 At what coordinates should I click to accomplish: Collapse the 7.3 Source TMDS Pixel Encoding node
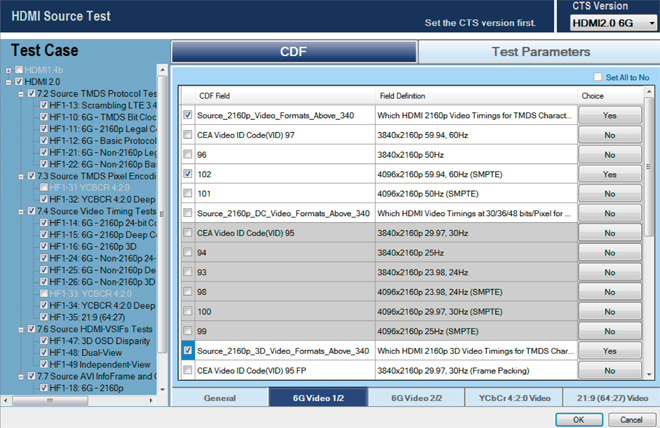[x=21, y=176]
